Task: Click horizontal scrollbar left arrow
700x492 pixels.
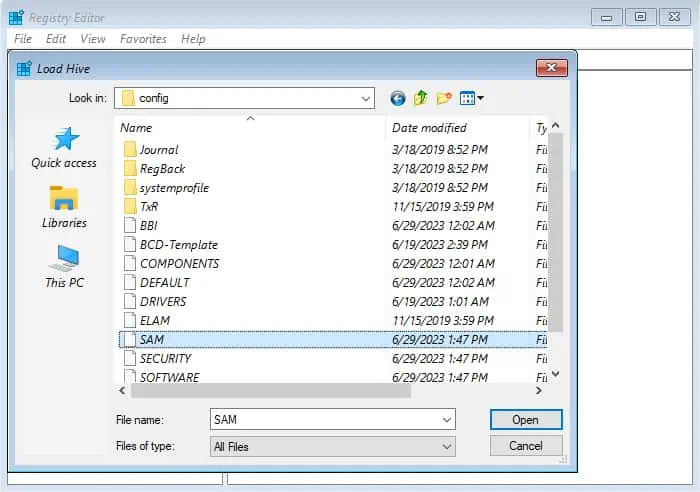Action: [122, 391]
